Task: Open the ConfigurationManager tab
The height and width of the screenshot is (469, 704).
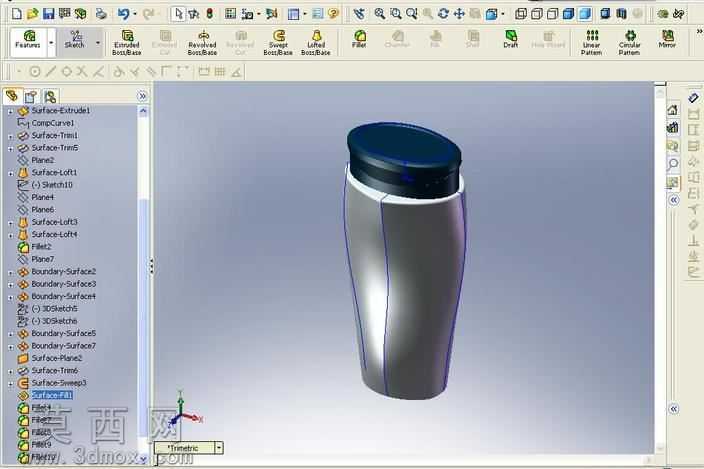Action: [50, 96]
